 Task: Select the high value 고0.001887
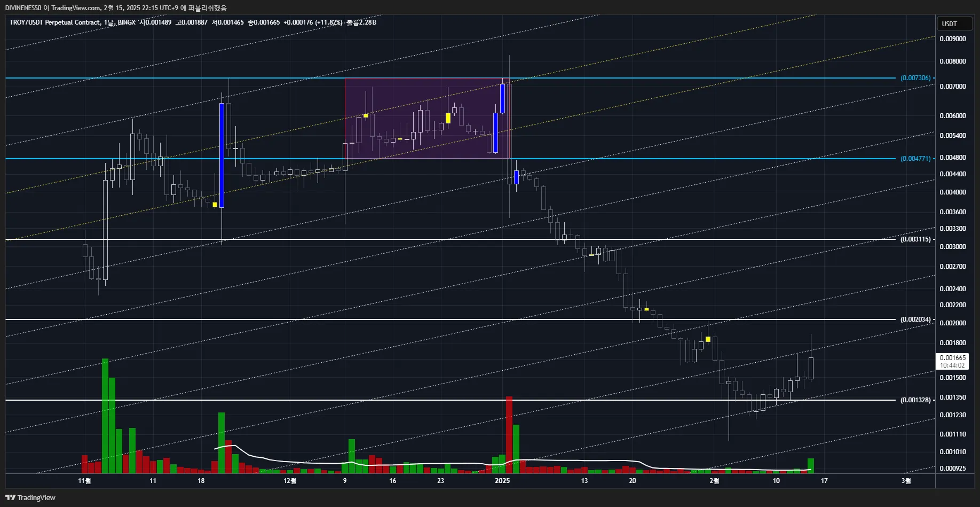pos(192,22)
